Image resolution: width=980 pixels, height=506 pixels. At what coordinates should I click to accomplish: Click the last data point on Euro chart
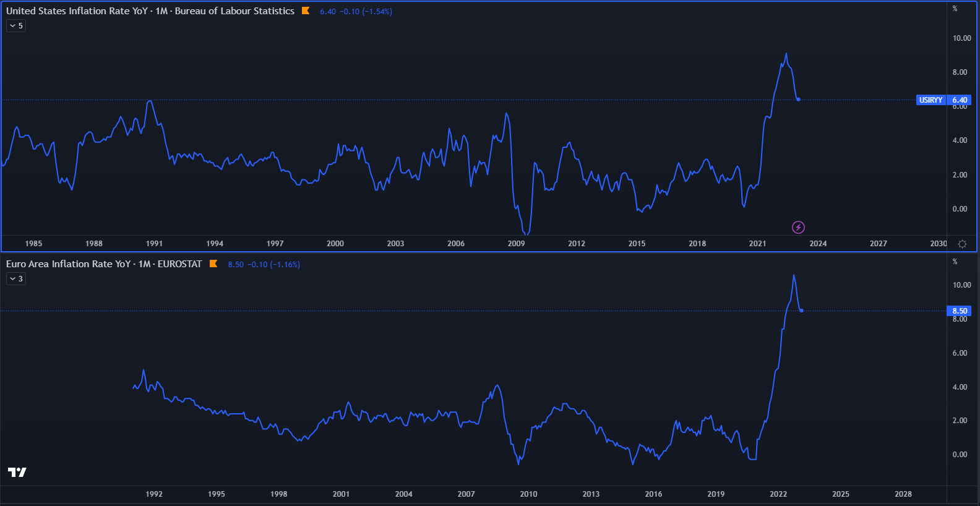click(x=801, y=311)
